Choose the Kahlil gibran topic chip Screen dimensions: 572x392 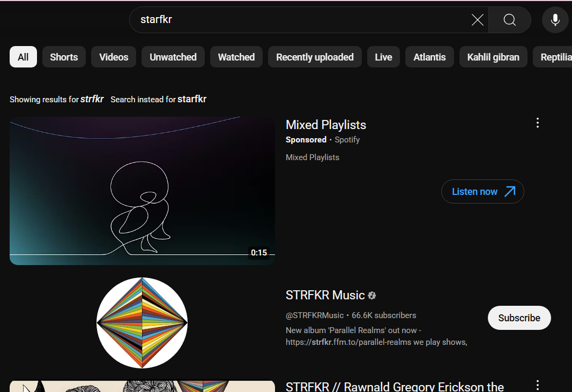pyautogui.click(x=493, y=57)
